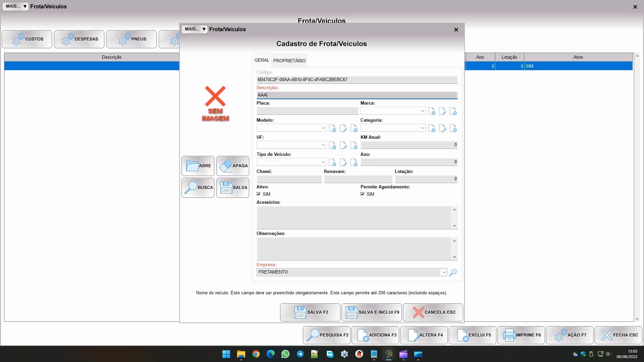
Task: Click the Empresa search magnifier icon
Action: [453, 272]
